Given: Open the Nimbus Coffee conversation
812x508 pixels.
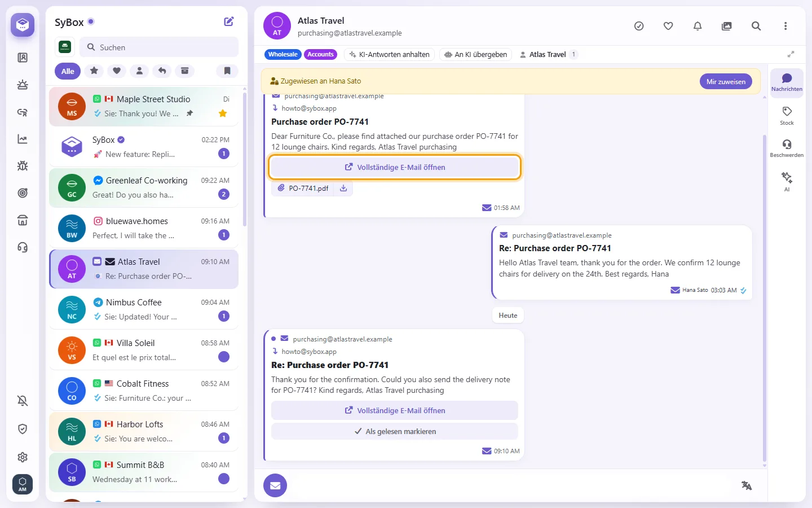Looking at the screenshot, I should click(144, 309).
